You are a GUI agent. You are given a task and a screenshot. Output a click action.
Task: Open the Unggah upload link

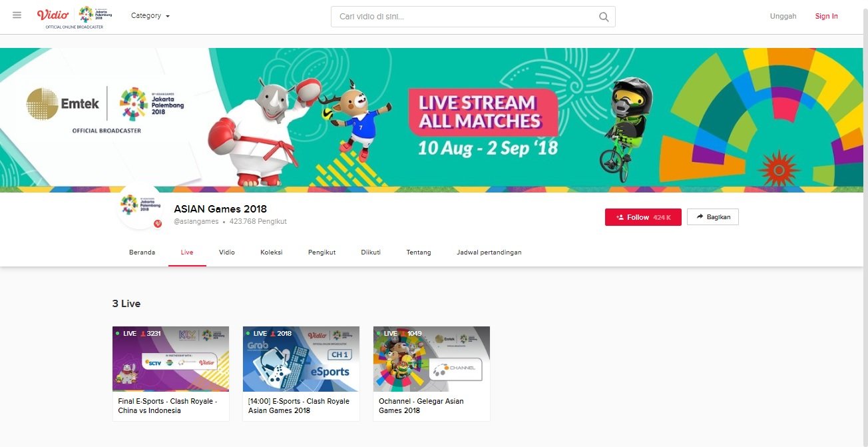coord(783,16)
